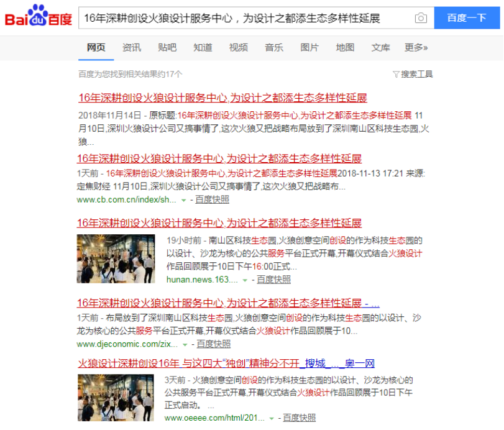The image size is (504, 430).
Task: Open the 地图 tab
Action: click(345, 48)
